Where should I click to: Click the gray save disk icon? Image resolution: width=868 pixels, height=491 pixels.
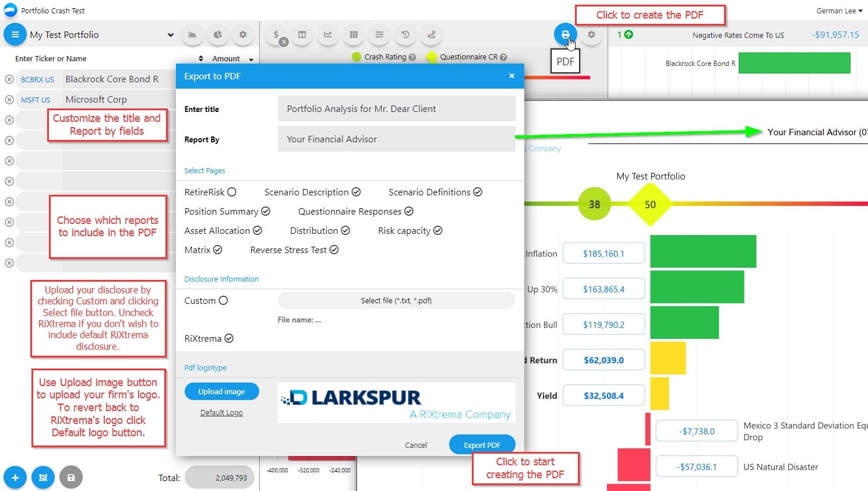tap(71, 478)
